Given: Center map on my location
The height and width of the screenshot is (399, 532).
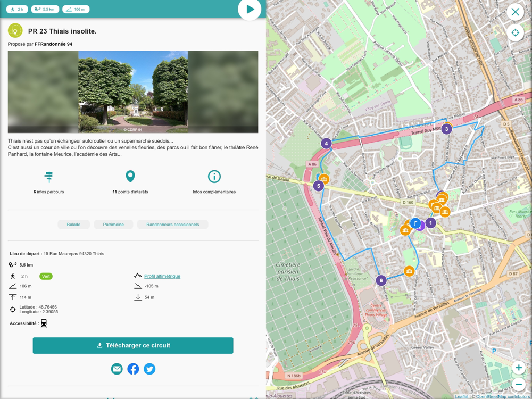Looking at the screenshot, I should (515, 33).
